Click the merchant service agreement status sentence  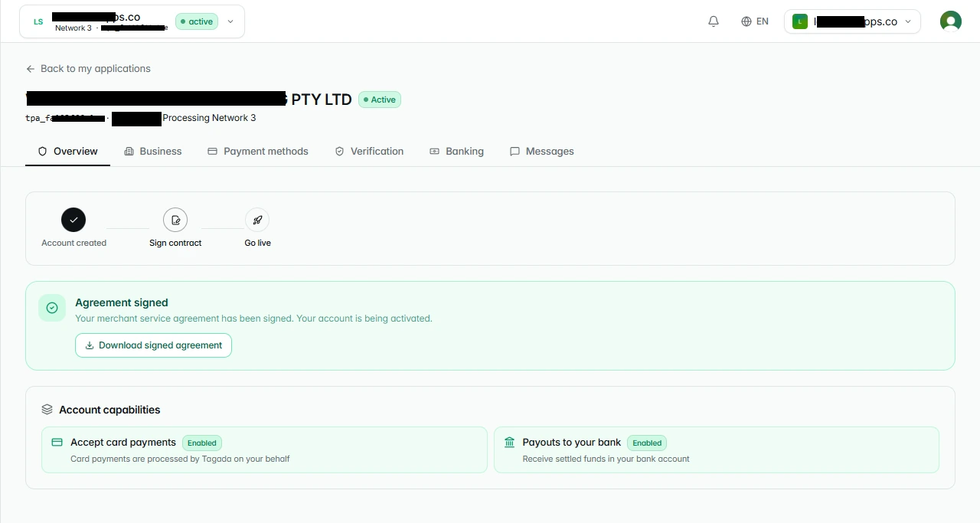tap(253, 319)
